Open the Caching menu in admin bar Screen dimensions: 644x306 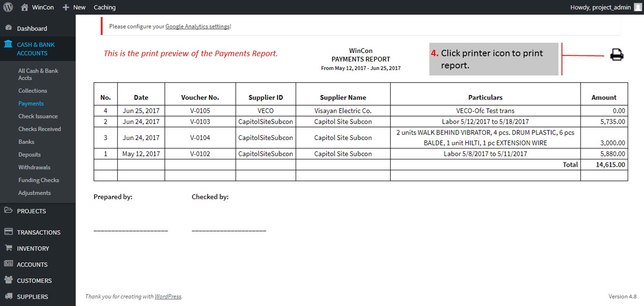[104, 7]
